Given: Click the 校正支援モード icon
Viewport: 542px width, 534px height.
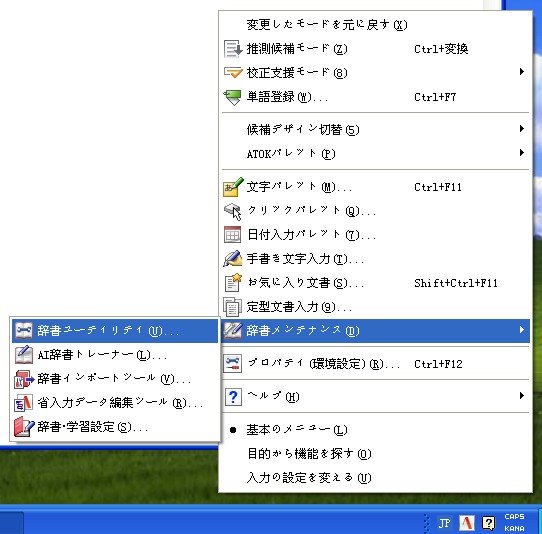Looking at the screenshot, I should coord(233,73).
